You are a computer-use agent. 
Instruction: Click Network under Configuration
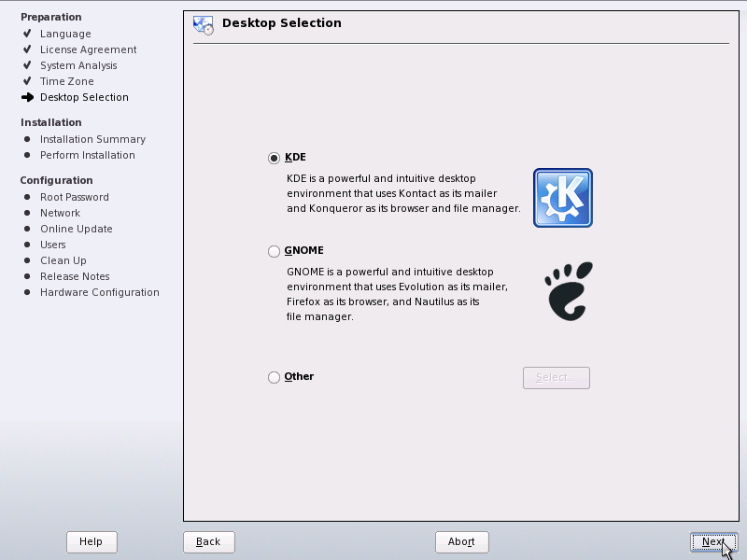pos(60,213)
